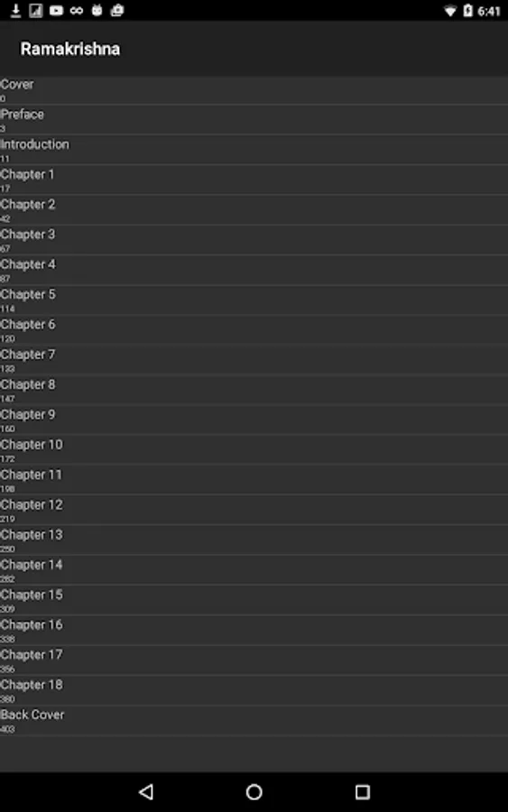Image resolution: width=508 pixels, height=812 pixels.
Task: Open the Preface section
Action: (254, 120)
